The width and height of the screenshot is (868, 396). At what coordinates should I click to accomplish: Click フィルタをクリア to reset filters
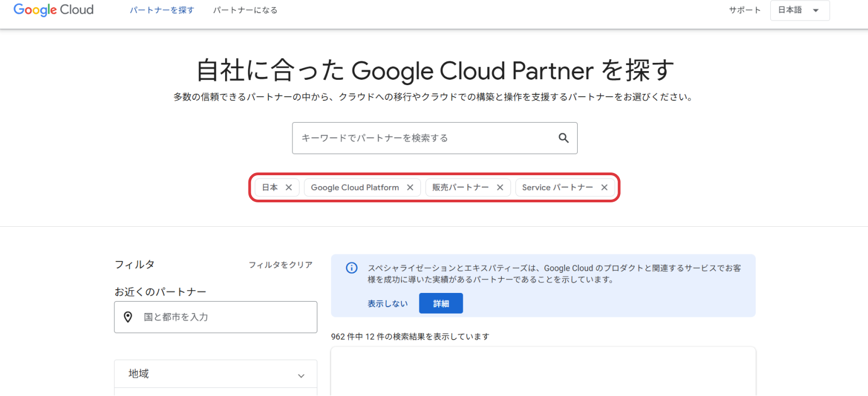280,265
